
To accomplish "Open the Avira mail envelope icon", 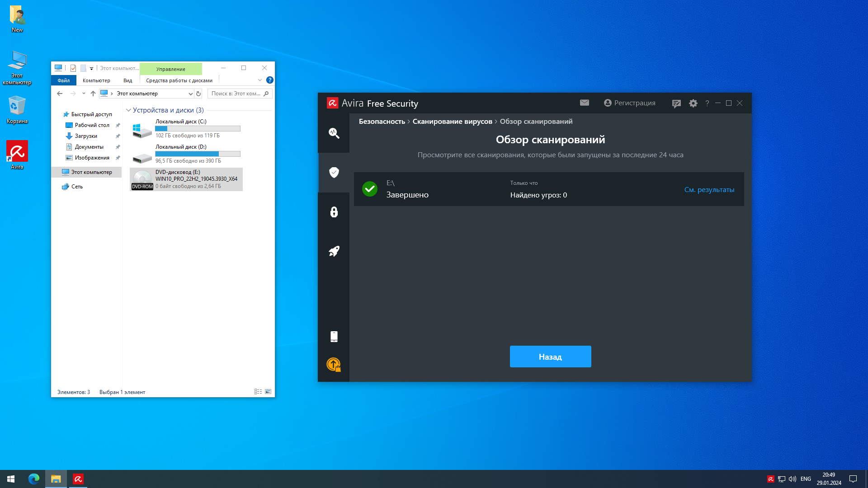I will pyautogui.click(x=584, y=103).
